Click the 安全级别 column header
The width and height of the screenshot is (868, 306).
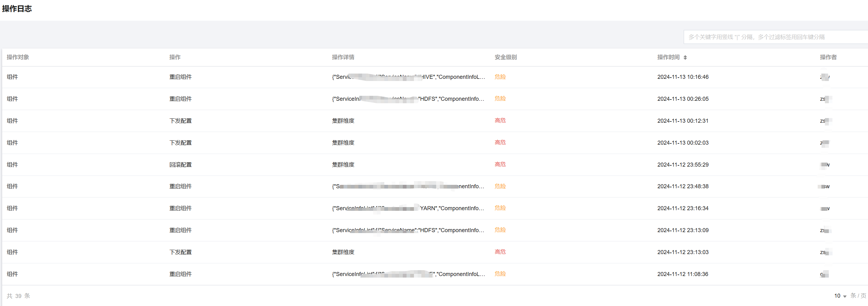coord(505,57)
